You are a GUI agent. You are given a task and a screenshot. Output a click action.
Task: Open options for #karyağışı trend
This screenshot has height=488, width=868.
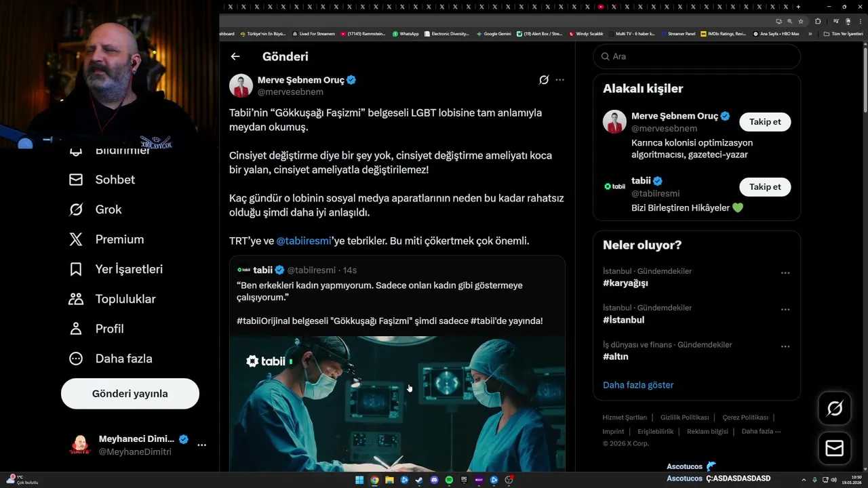785,273
